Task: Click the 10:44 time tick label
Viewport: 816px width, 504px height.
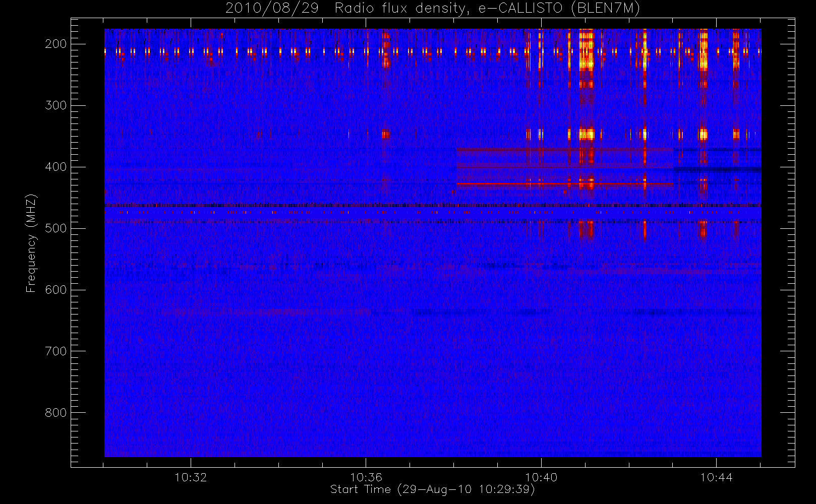Action: [716, 477]
